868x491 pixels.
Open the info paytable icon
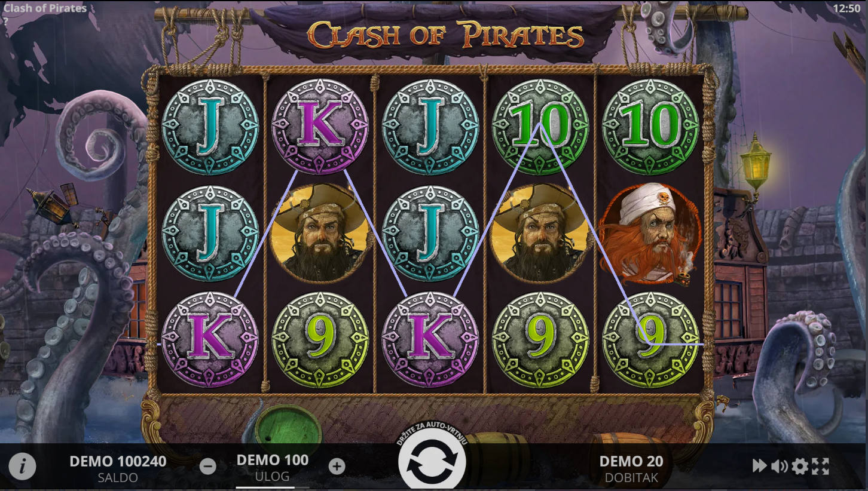(x=22, y=467)
